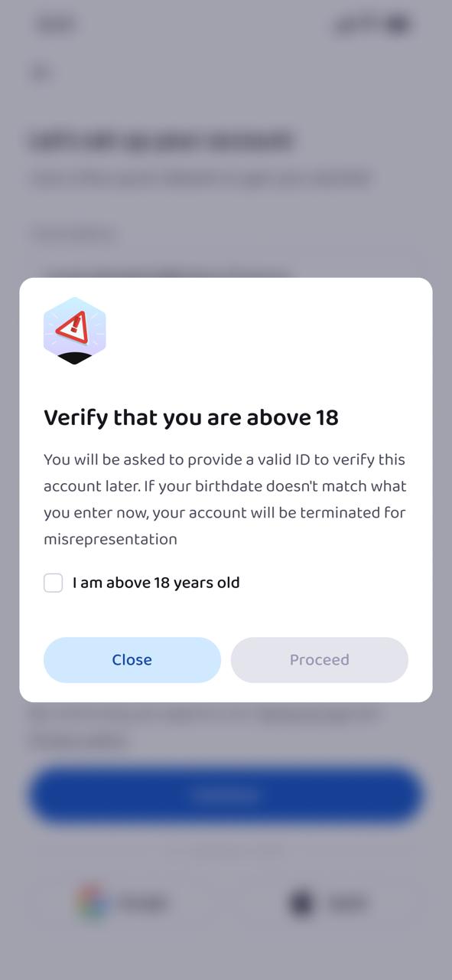Click the 'Verify that you are above 18' heading
452x980 pixels.
[190, 417]
